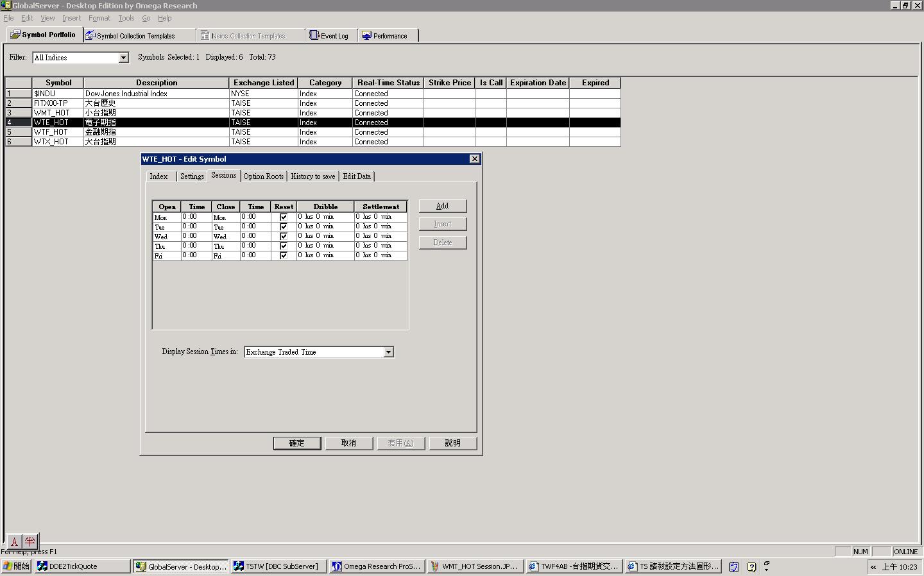Toggle Reset checkbox for Thu session
Image resolution: width=924 pixels, height=576 pixels.
284,246
